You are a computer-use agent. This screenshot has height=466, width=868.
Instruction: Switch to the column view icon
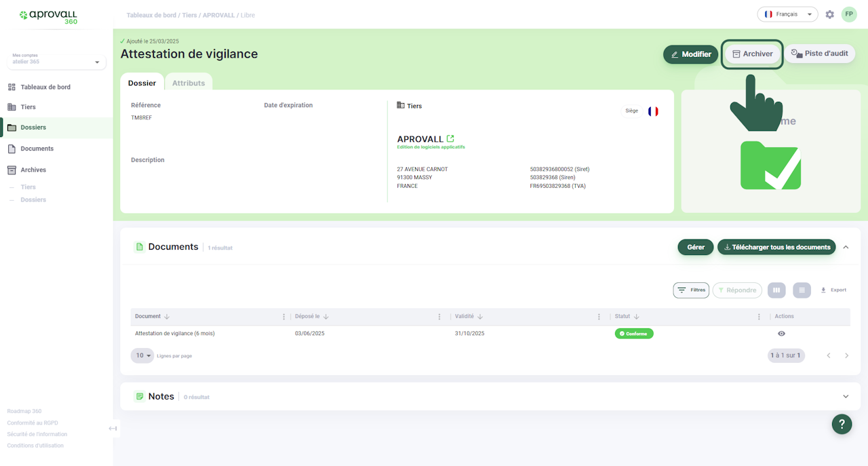[776, 290]
